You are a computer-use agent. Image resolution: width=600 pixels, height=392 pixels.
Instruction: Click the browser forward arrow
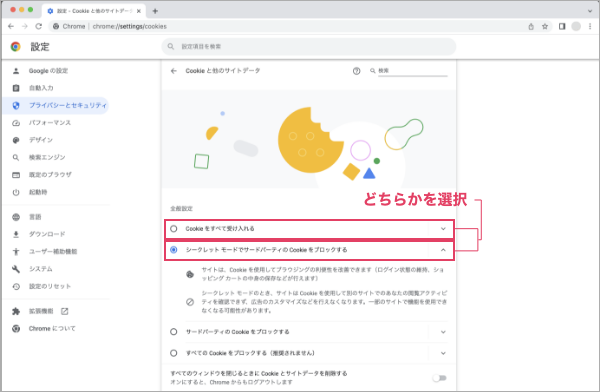click(x=25, y=26)
